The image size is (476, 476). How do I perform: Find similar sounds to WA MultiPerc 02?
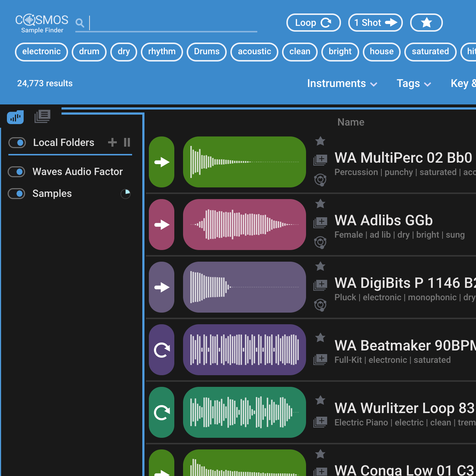coord(320,179)
